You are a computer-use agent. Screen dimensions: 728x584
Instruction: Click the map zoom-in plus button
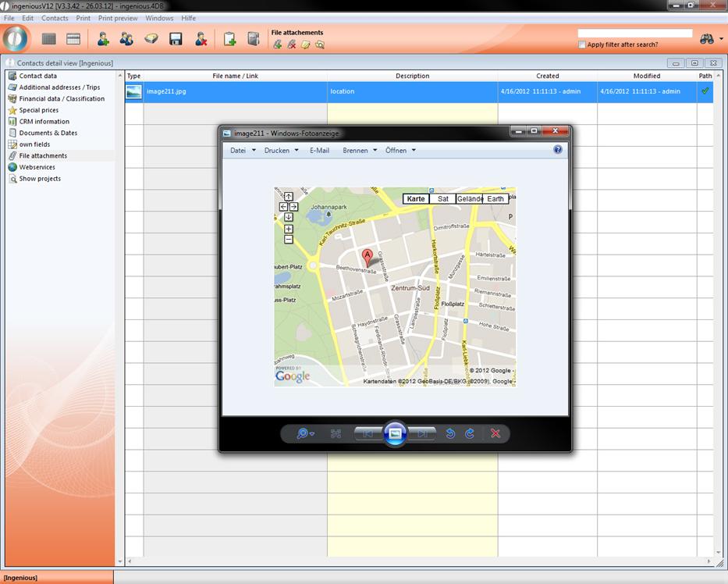(x=289, y=230)
